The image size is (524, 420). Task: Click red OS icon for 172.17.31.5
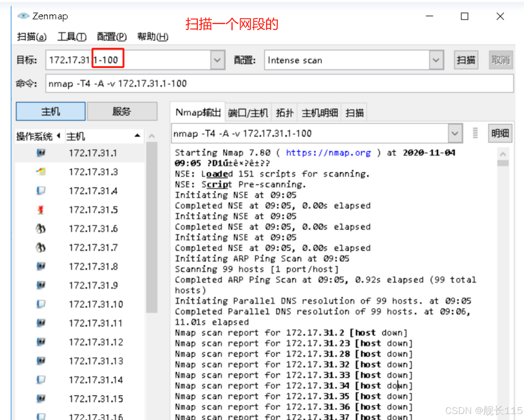click(x=41, y=210)
